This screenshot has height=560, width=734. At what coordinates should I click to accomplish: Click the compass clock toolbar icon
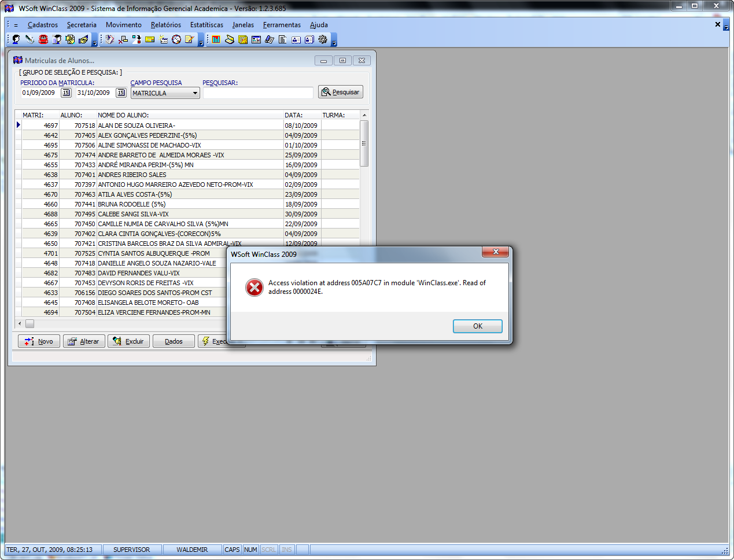tap(176, 39)
